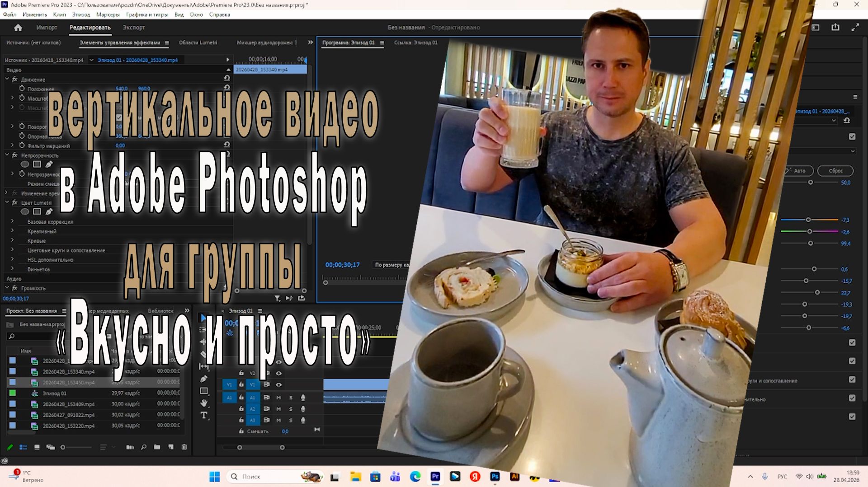Activate the voice-over record mic on track A1
The width and height of the screenshot is (868, 487).
(304, 398)
